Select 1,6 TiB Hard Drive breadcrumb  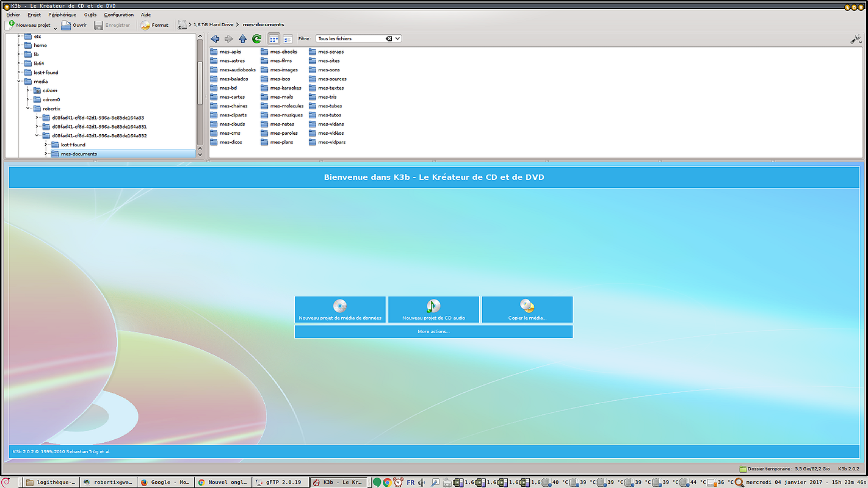pos(213,25)
